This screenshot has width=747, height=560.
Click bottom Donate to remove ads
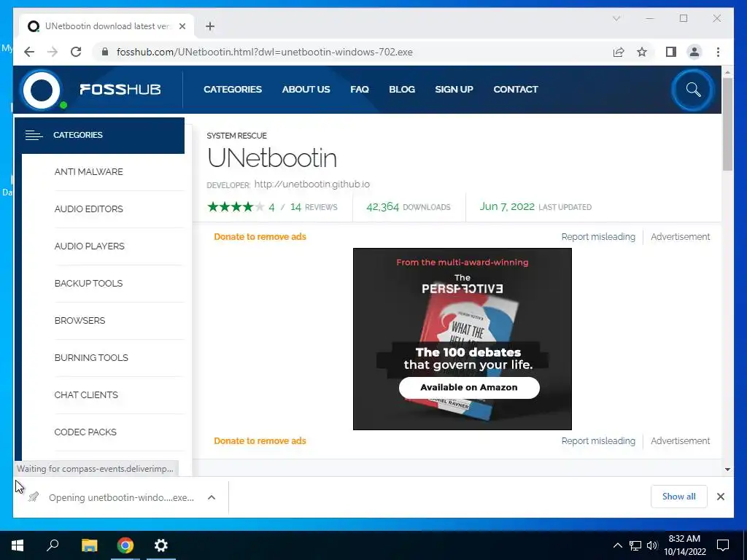[260, 441]
